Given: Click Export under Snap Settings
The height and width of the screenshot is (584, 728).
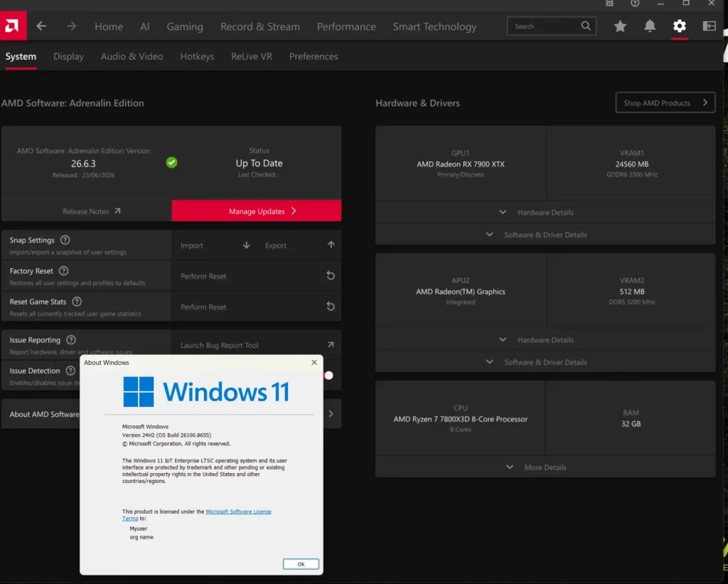Looking at the screenshot, I should point(275,245).
